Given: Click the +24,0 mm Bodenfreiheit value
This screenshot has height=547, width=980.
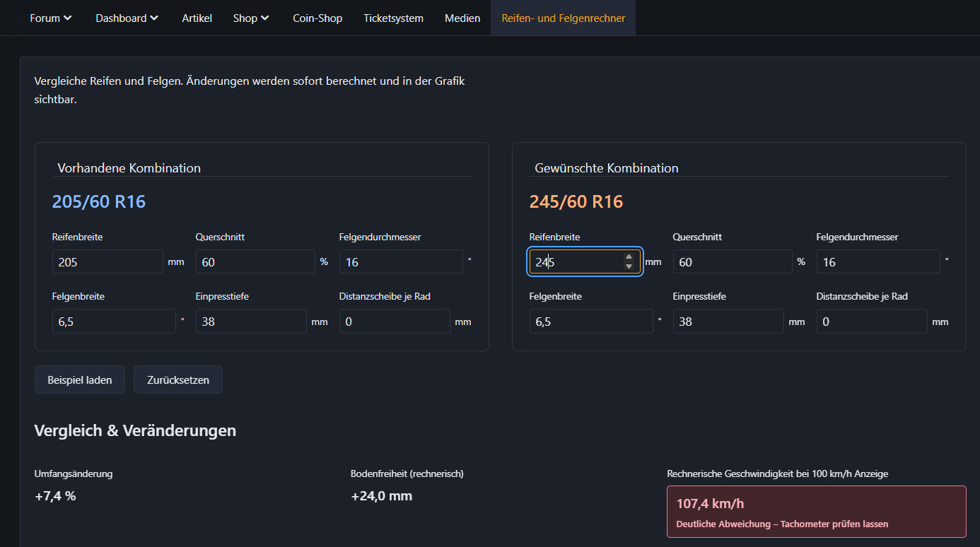Looking at the screenshot, I should pos(382,496).
